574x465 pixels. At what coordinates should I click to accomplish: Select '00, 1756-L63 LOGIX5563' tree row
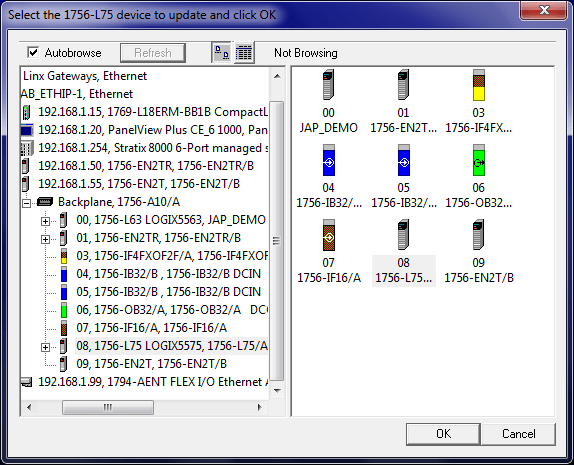(171, 220)
